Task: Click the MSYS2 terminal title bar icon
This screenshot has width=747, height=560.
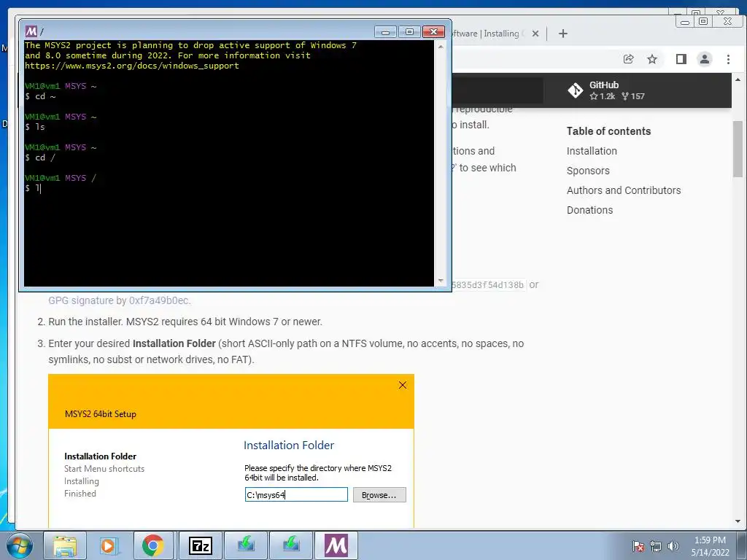Action: 31,31
